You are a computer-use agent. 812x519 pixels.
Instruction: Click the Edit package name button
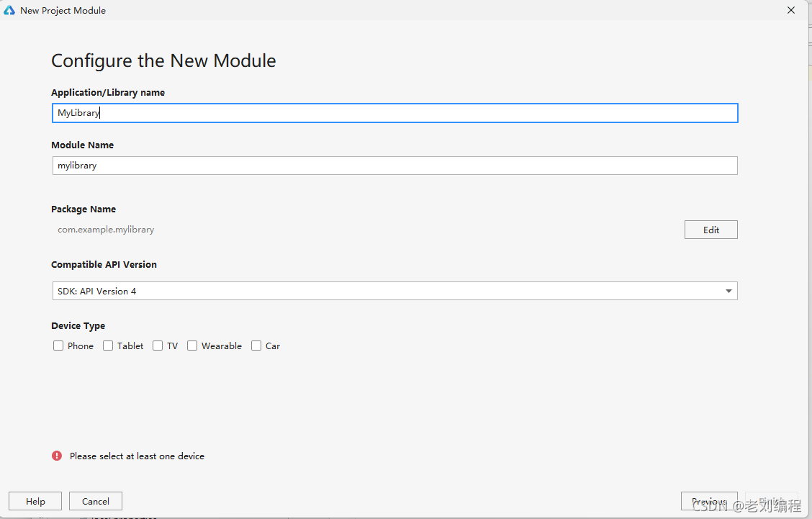(711, 230)
